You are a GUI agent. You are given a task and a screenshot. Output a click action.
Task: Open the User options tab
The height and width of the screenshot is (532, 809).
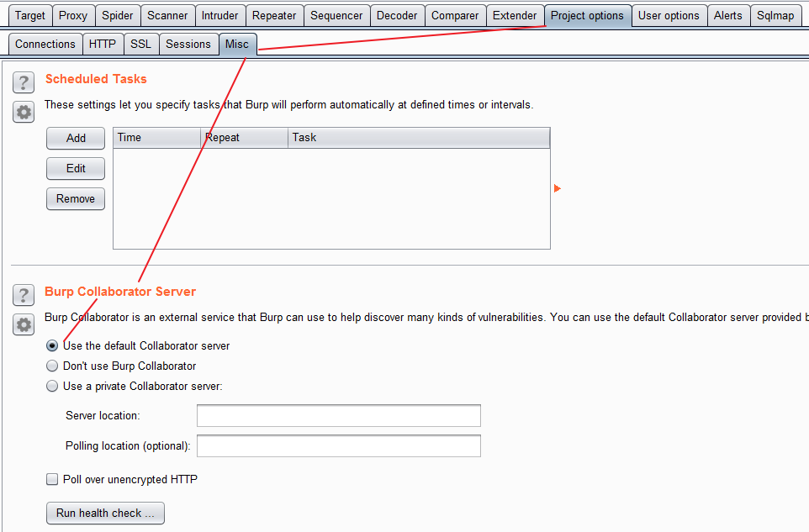669,15
